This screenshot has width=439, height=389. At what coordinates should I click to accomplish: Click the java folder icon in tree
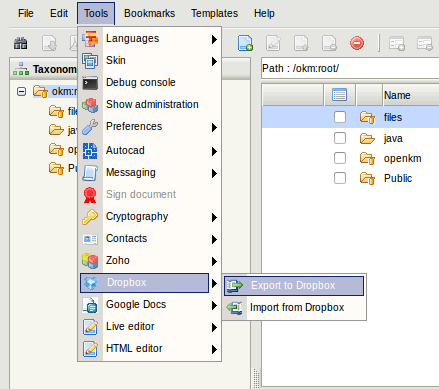(56, 130)
